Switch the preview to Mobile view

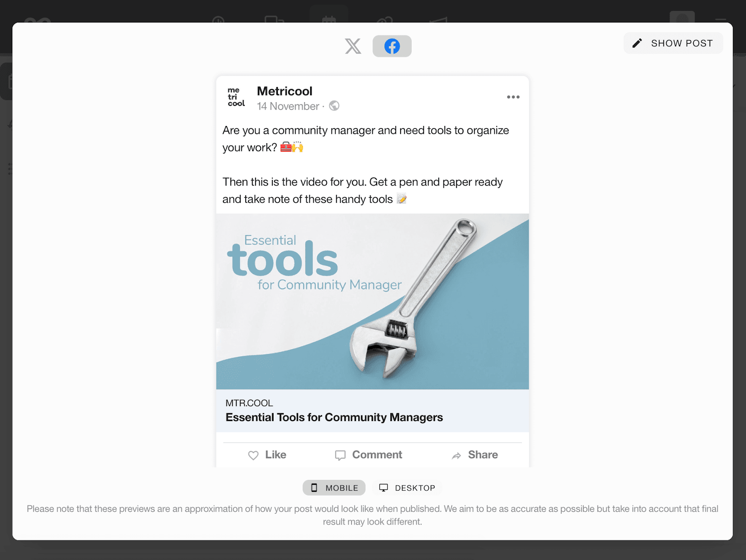334,487
